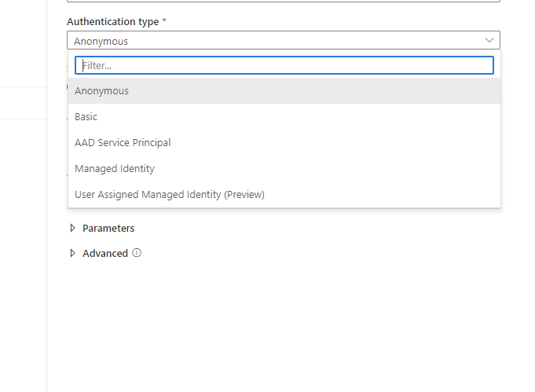Viewport: 535px width, 392px height.
Task: Click the Advanced info icon
Action: (x=137, y=253)
